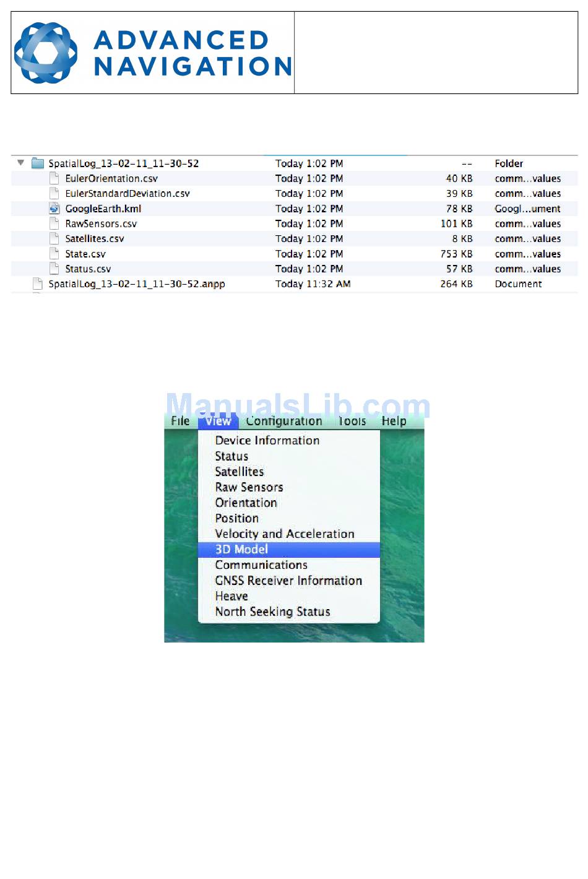Screen dimensions: 588x879
Task: Click the SpatialLog folder icon
Action: click(x=38, y=163)
